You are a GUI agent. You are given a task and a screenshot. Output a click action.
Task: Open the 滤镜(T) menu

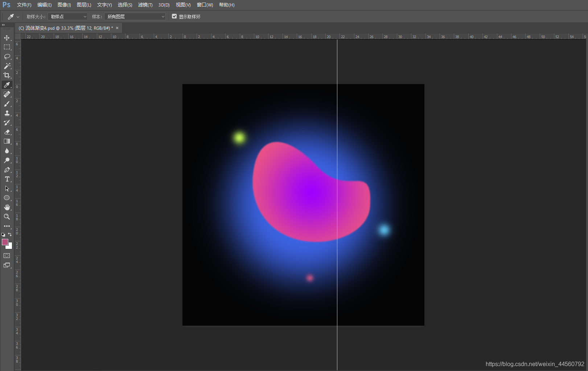[145, 5]
